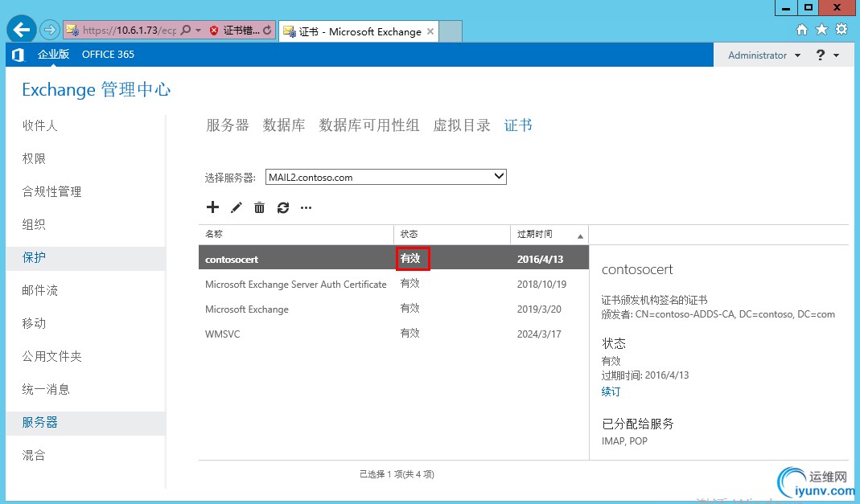Select the Microsoft Exchange certificate row
The image size is (860, 504).
pyautogui.click(x=393, y=309)
